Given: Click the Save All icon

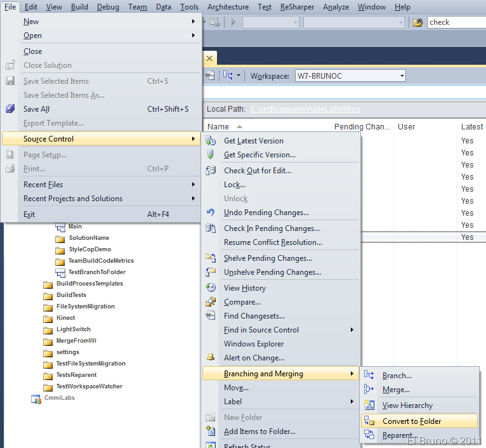Looking at the screenshot, I should pyautogui.click(x=10, y=109).
